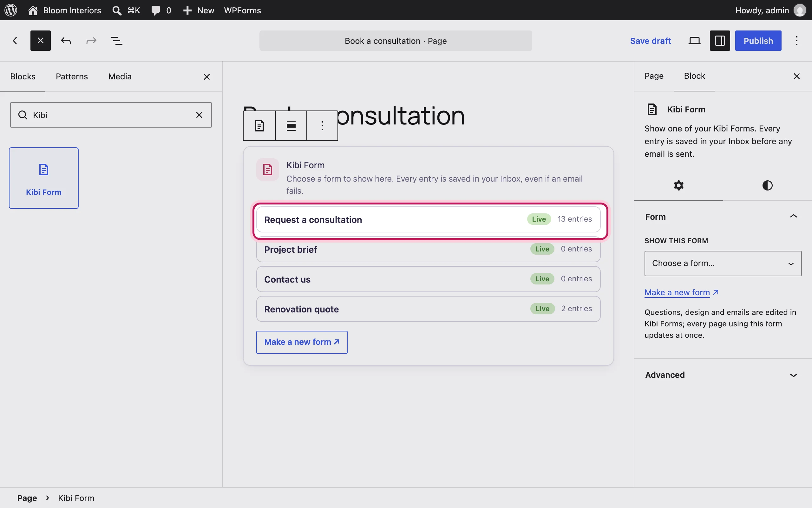Undo the last change
Image resolution: width=812 pixels, height=508 pixels.
[66, 41]
